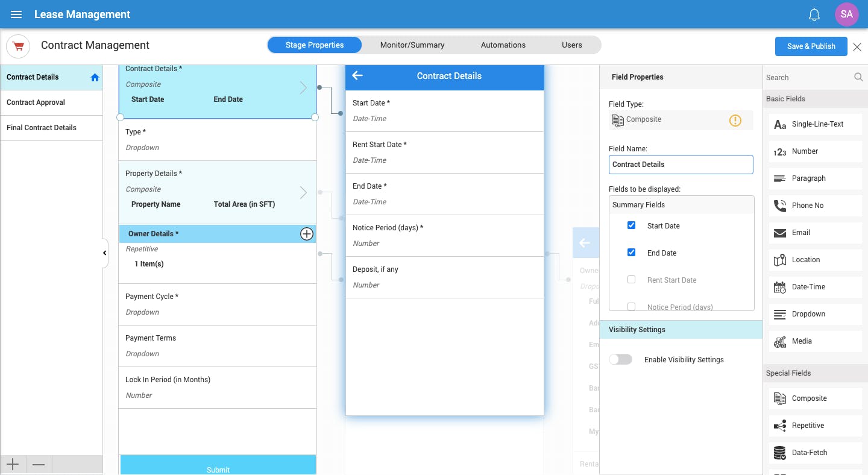Screen dimensions: 868x475
Task: Click the home icon on Contract Details stage
Action: tap(95, 77)
